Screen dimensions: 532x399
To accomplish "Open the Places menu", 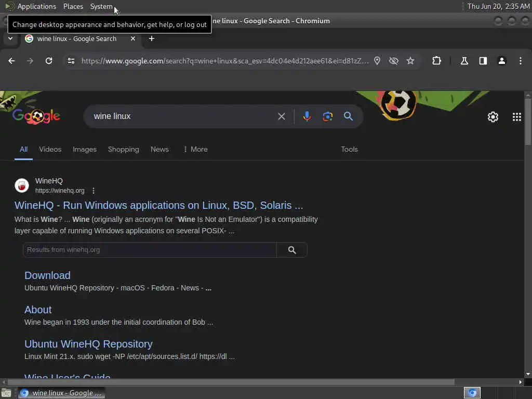I will pos(73,6).
